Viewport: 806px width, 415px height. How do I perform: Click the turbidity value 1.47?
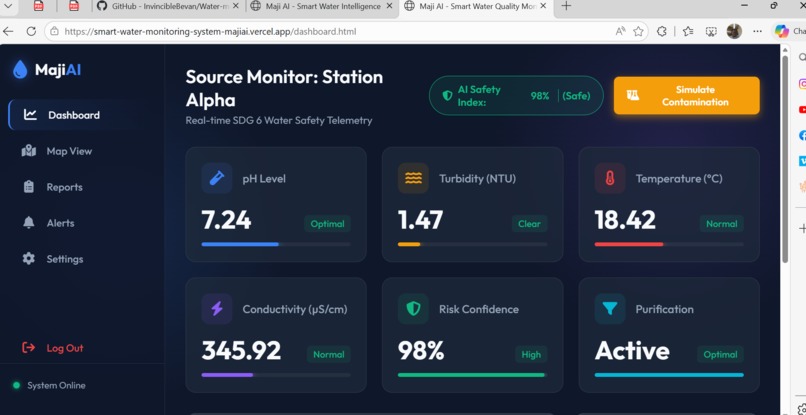click(420, 220)
